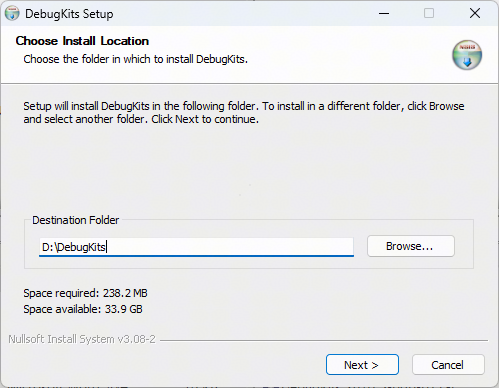Click the 'Nullsoft Install System v3.08-2' label

click(x=82, y=339)
